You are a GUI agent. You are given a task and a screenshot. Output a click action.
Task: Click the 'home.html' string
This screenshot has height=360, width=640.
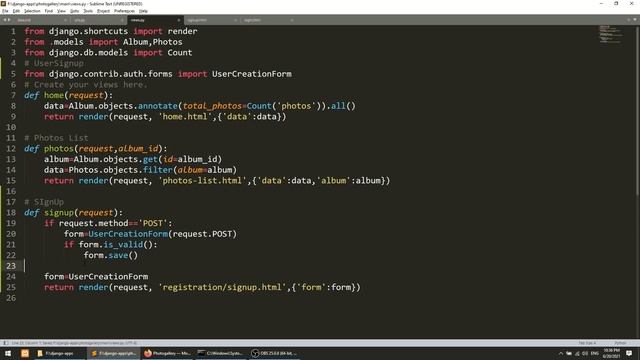pos(185,116)
